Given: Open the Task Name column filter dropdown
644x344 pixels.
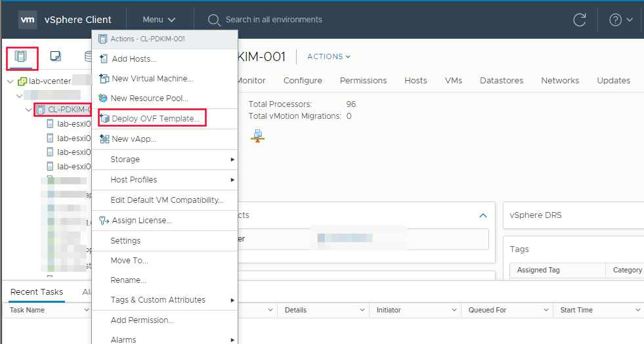Looking at the screenshot, I should tap(86, 310).
